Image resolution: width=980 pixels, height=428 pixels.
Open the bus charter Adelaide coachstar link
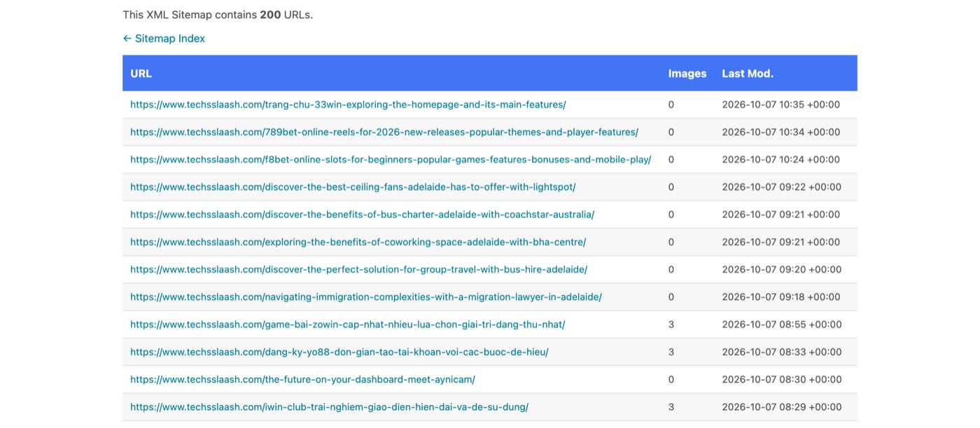[362, 215]
